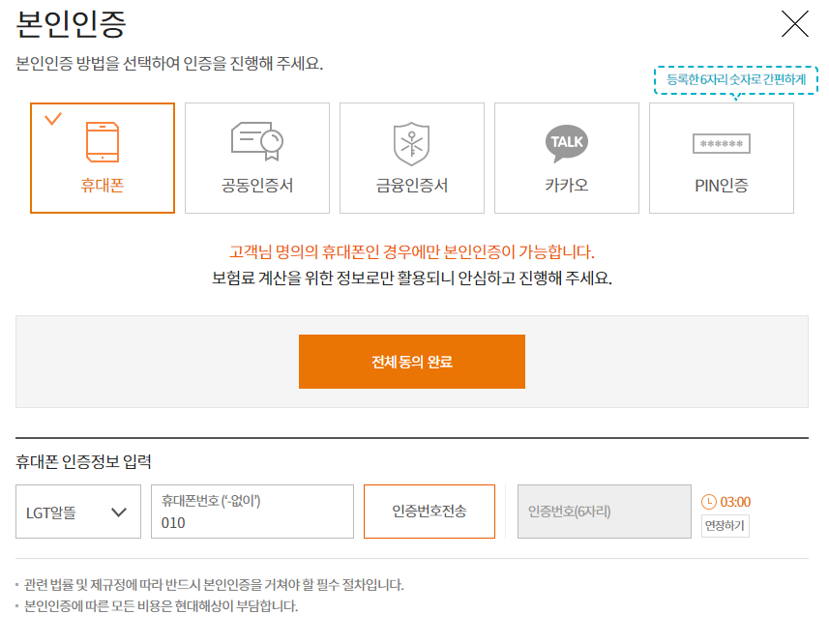829x644 pixels.
Task: Select the 카카오 authentication label
Action: coord(566,186)
